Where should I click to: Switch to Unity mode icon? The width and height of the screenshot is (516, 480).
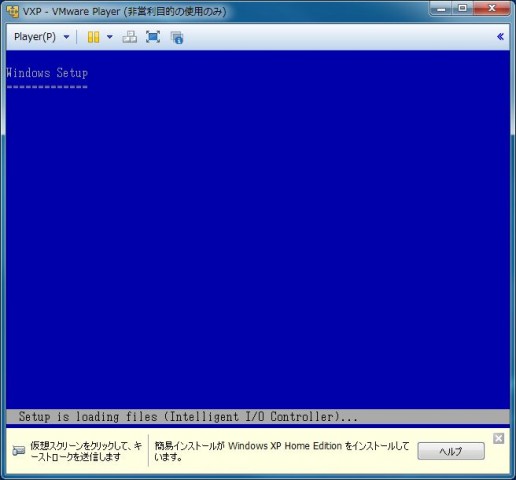point(177,37)
